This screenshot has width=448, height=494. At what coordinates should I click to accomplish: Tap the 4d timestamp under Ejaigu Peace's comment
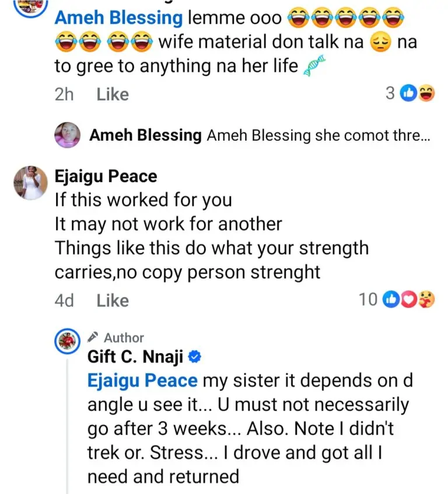[64, 301]
